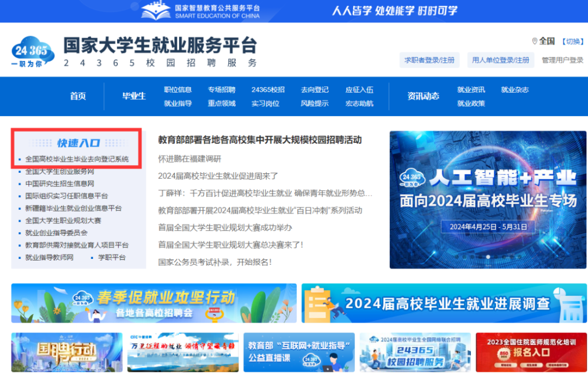588x376 pixels.
Task: Open 24365校招 in navigation
Action: (x=268, y=90)
